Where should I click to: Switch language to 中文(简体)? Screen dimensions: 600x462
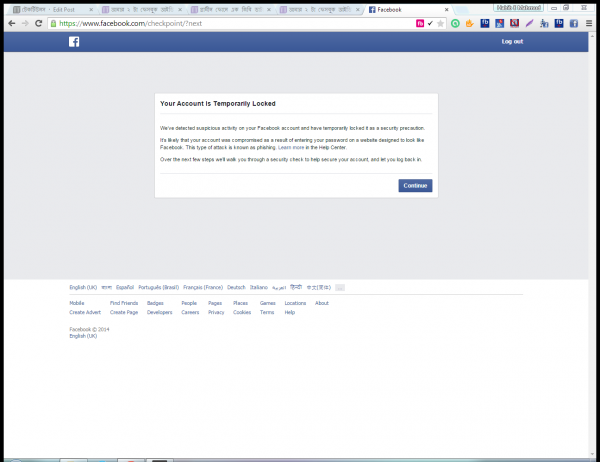pyautogui.click(x=318, y=287)
